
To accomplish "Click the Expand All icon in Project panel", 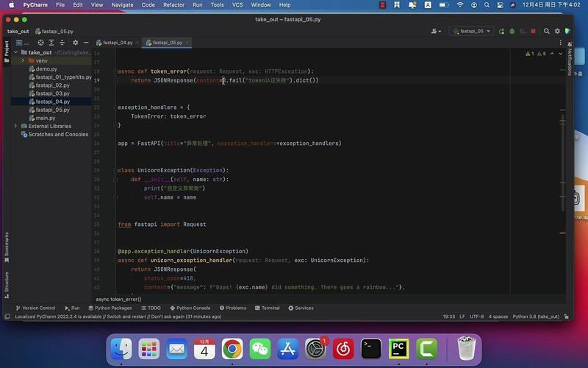I will point(51,43).
